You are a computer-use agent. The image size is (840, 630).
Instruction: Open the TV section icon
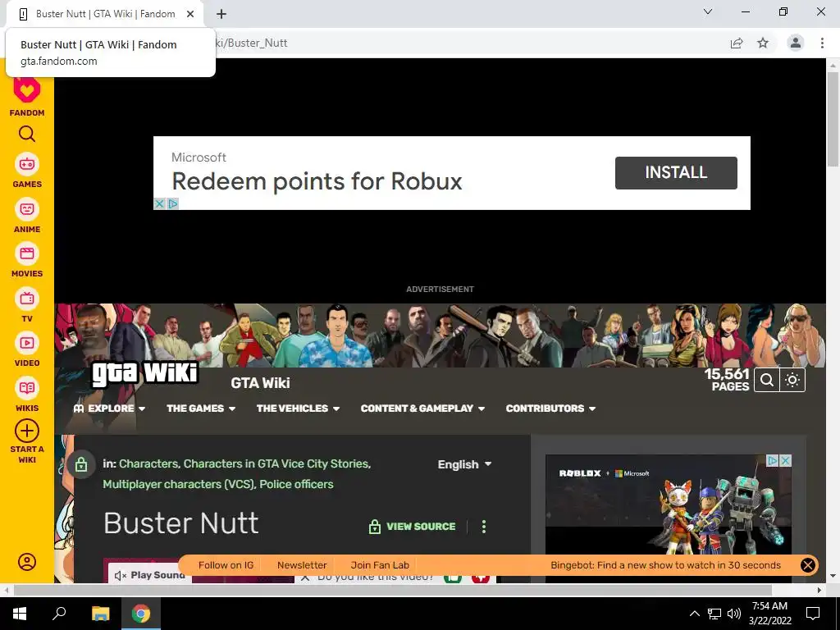[27, 299]
